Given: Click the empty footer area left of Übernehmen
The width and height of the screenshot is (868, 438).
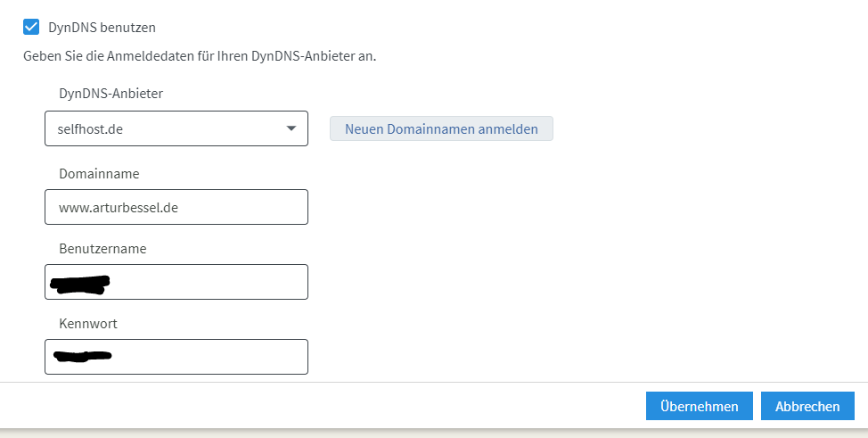Looking at the screenshot, I should point(321,406).
